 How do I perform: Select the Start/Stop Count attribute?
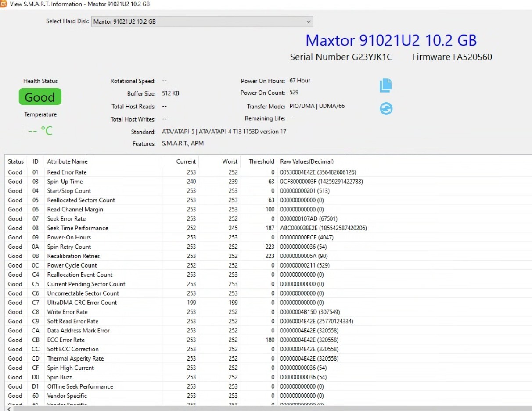click(x=269, y=191)
